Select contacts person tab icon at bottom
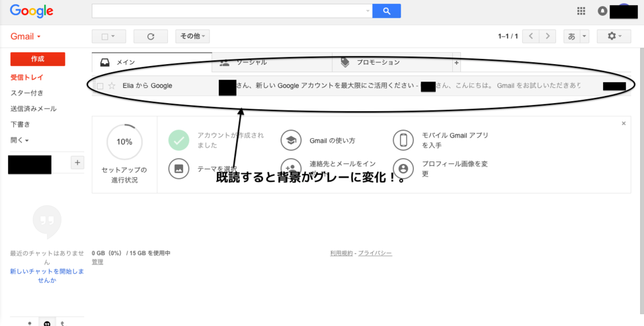The height and width of the screenshot is (326, 644). 30,323
